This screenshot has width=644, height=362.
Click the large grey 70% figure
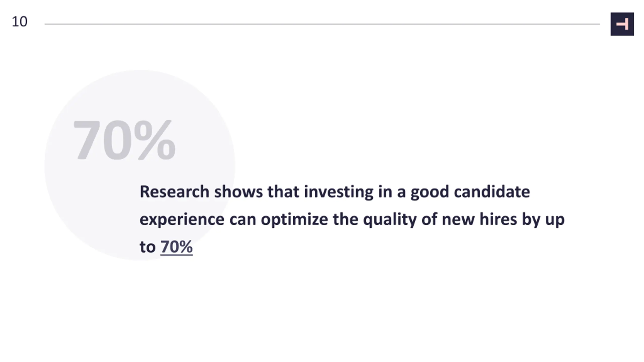124,140
